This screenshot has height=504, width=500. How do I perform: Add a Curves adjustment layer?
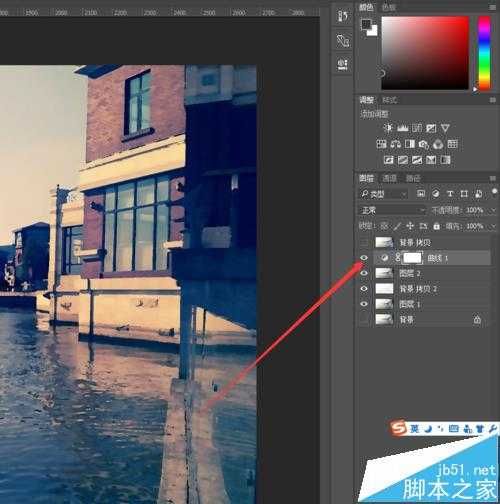417,128
